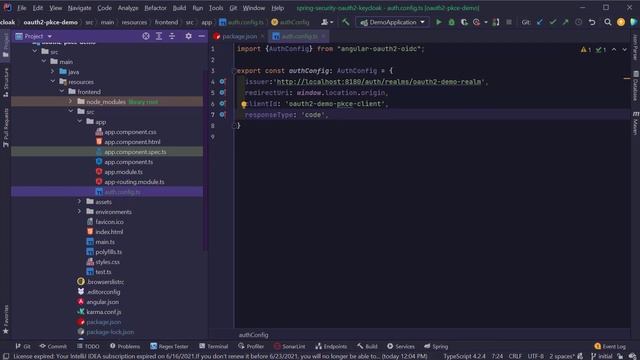Expand the assets folder
640x360 pixels.
(x=80, y=201)
